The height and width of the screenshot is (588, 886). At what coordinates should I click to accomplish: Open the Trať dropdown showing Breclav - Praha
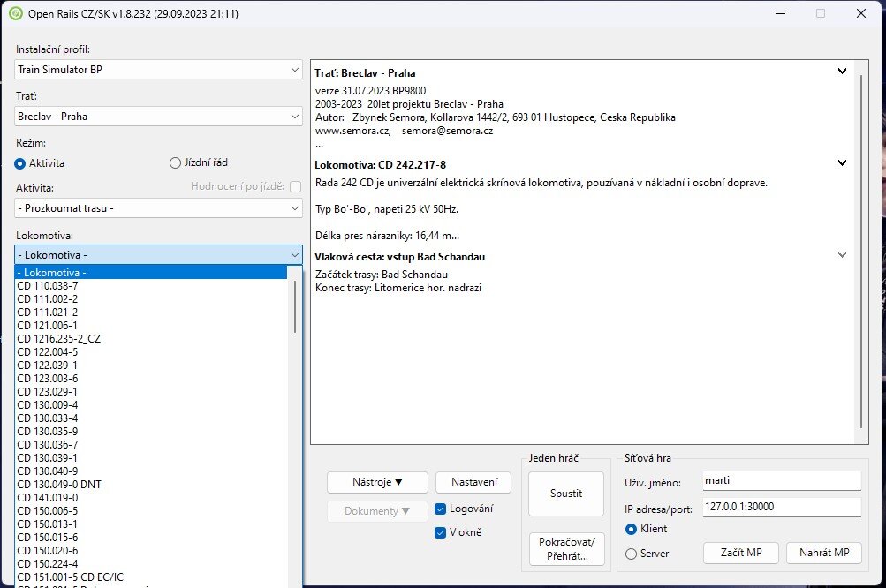pos(158,117)
